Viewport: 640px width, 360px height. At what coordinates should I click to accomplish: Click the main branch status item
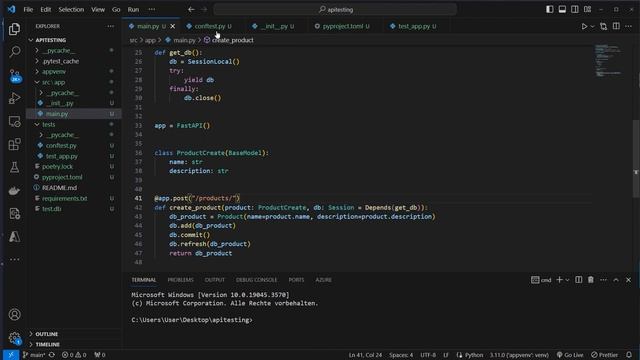coord(34,355)
